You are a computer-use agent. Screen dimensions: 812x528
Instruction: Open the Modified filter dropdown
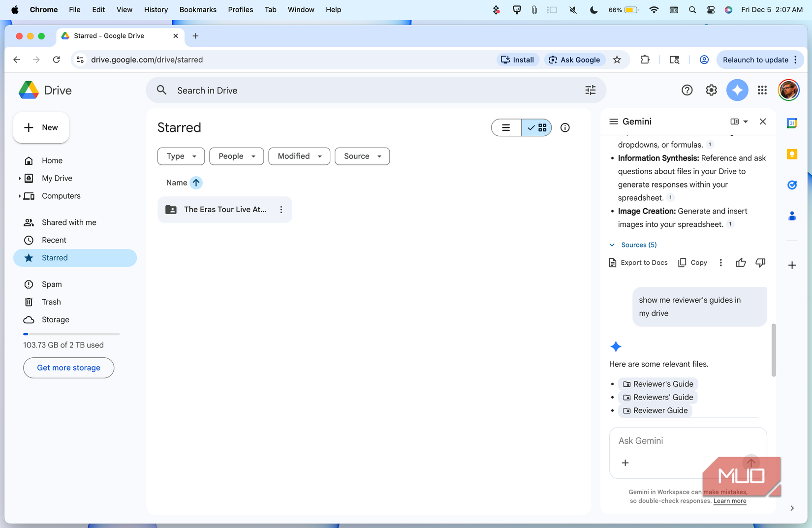click(x=299, y=156)
